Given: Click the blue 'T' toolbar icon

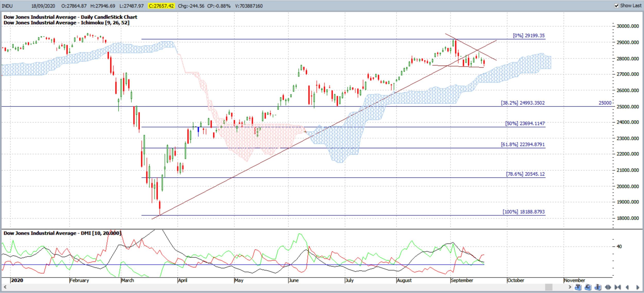Looking at the screenshot, I should point(578,287).
